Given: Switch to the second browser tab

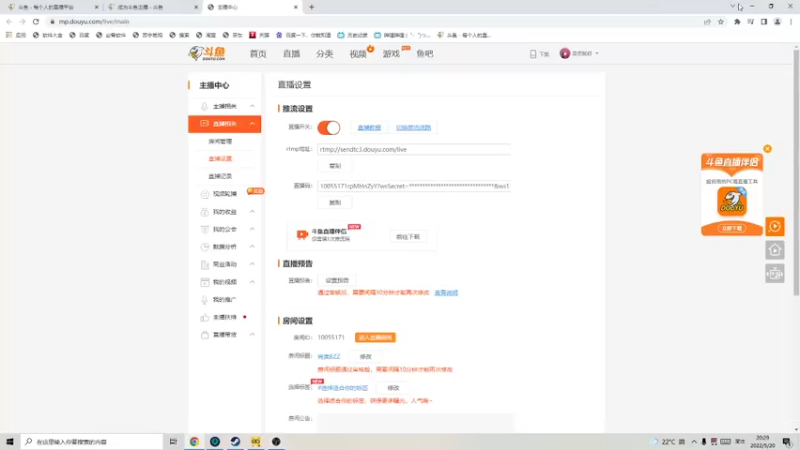Looking at the screenshot, I should [152, 7].
